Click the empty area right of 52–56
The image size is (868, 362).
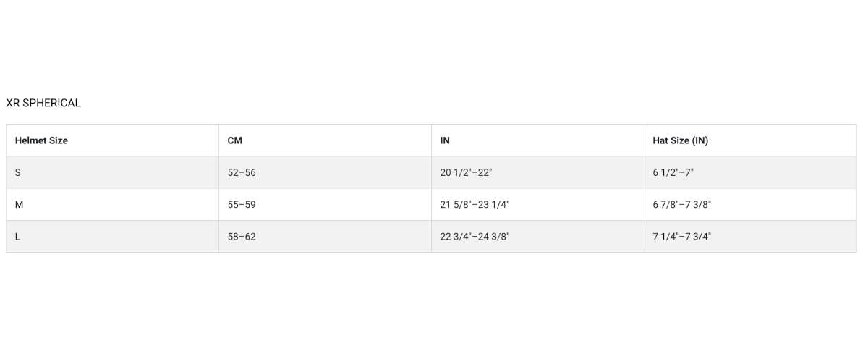[x=340, y=173]
